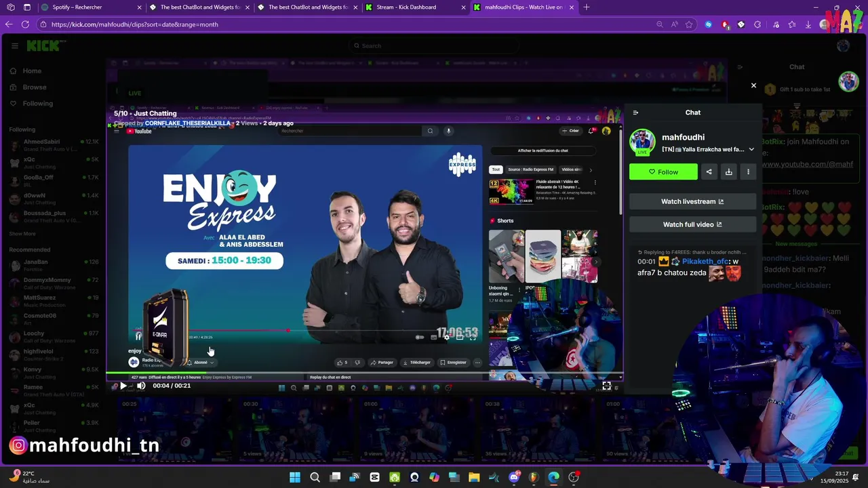The image size is (868, 488).
Task: Open a new browser tab
Action: 587,7
